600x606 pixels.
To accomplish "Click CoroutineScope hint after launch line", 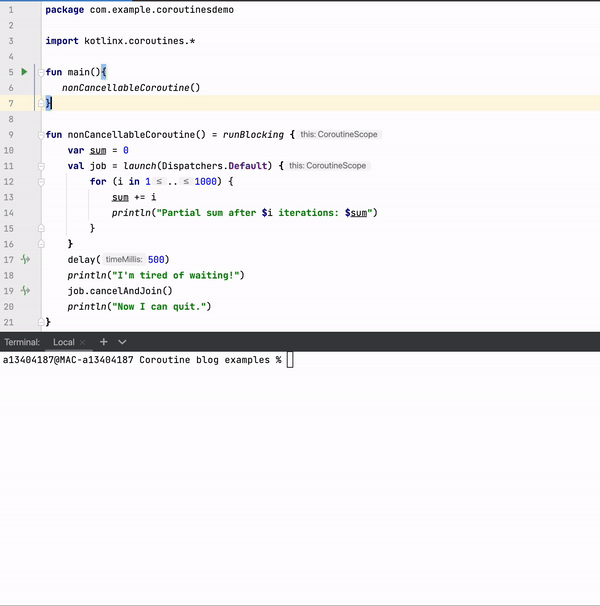I will (327, 165).
